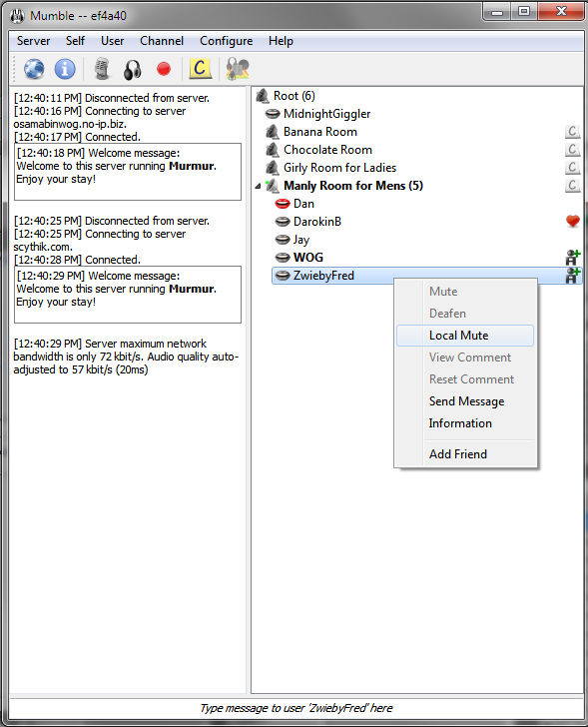
Task: Start recording with the red record icon
Action: [x=163, y=69]
